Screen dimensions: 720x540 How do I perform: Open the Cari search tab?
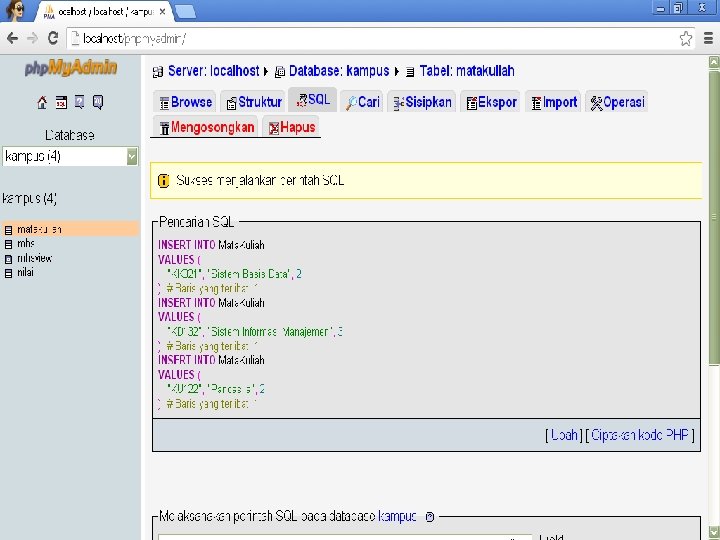tap(363, 102)
